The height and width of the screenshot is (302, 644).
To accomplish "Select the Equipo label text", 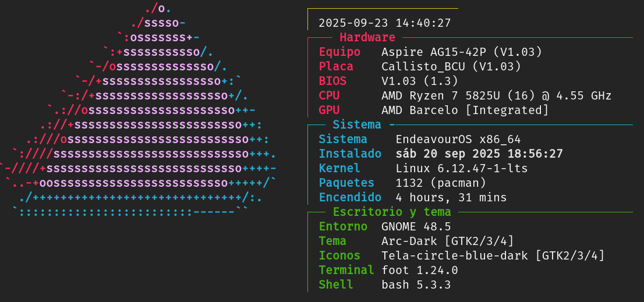I will pyautogui.click(x=339, y=52).
